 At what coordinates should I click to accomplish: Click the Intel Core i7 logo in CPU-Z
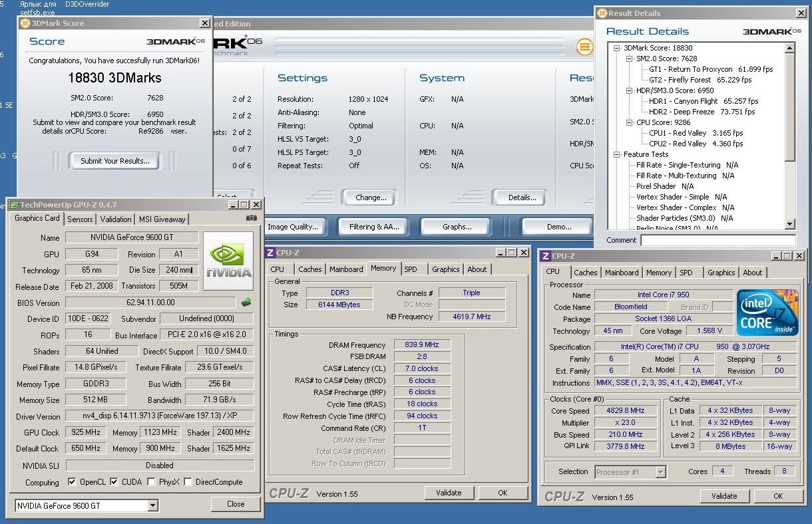tap(767, 313)
